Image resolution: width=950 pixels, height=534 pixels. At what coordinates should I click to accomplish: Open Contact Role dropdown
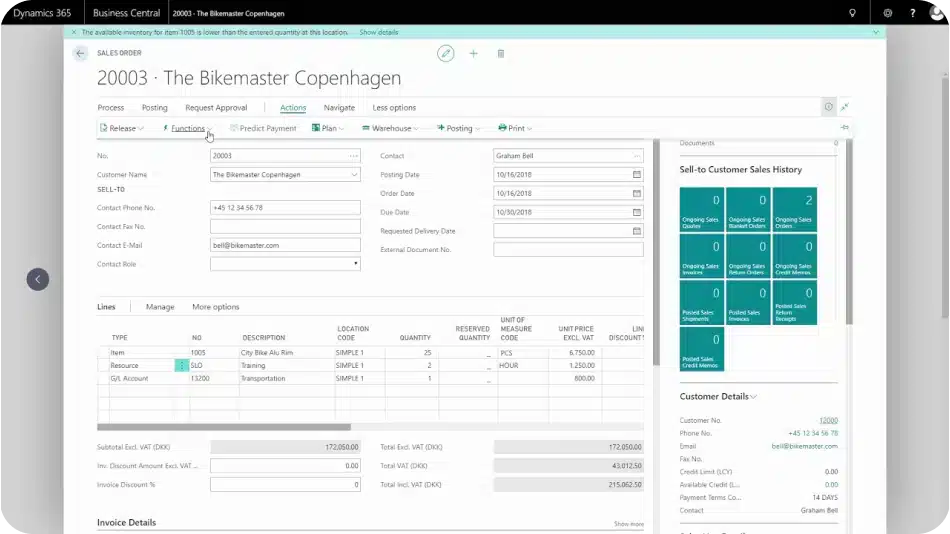pos(355,264)
